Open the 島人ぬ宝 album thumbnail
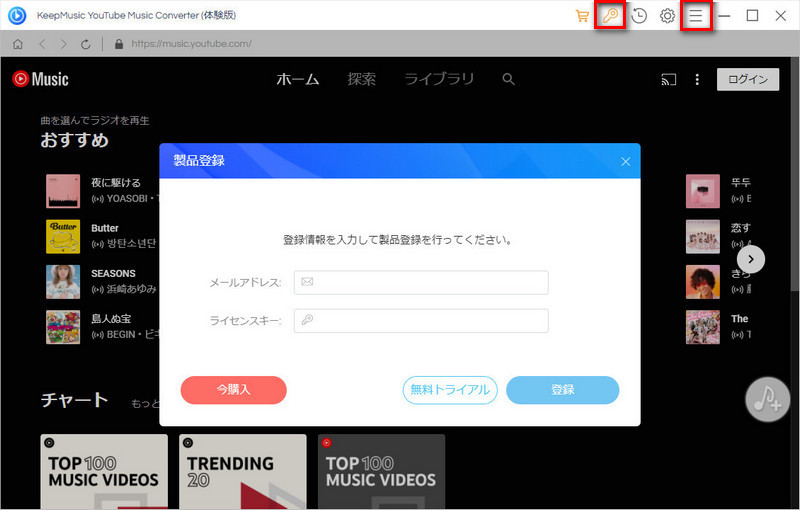 click(x=63, y=327)
